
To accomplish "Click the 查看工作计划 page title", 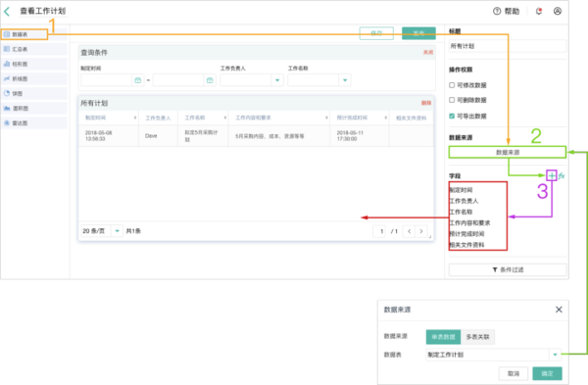I will click(43, 11).
